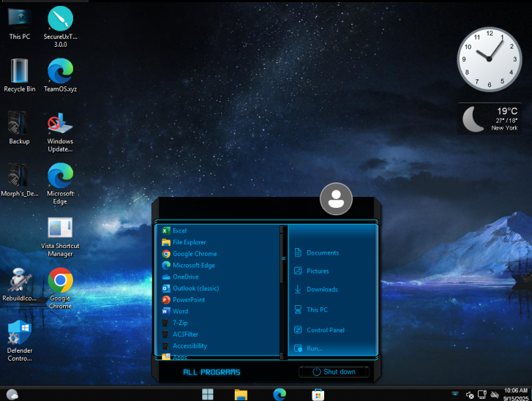Open Vista Shortcut Manager desktop icon
532x401 pixels.
click(x=61, y=237)
